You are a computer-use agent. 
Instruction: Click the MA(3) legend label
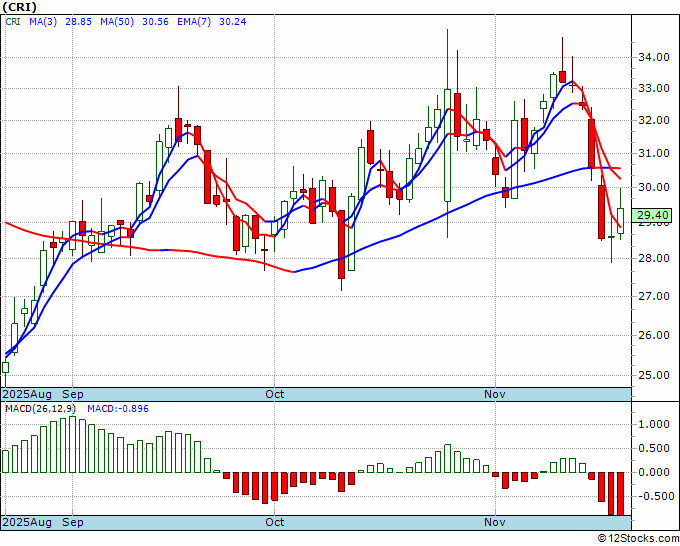point(43,21)
